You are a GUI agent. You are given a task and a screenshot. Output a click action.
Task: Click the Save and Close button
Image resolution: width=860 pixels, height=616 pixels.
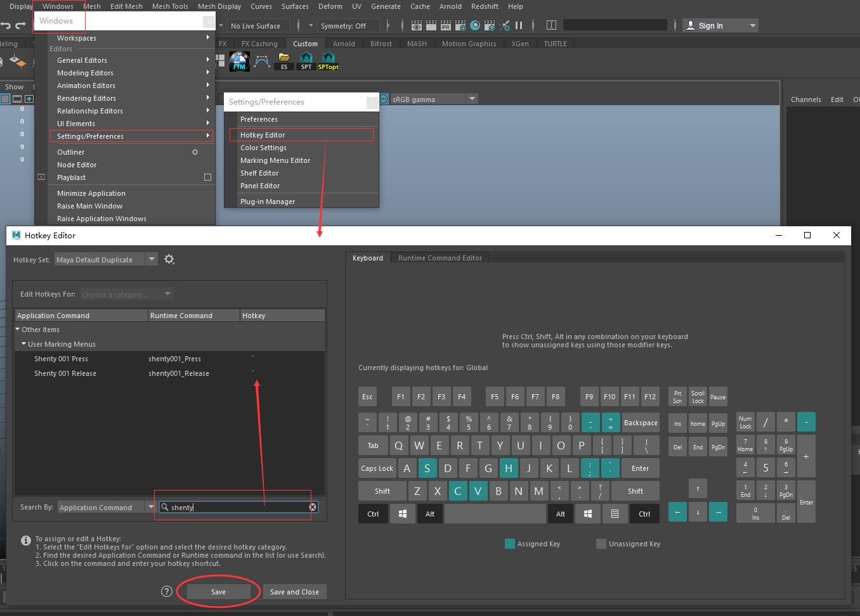(294, 592)
